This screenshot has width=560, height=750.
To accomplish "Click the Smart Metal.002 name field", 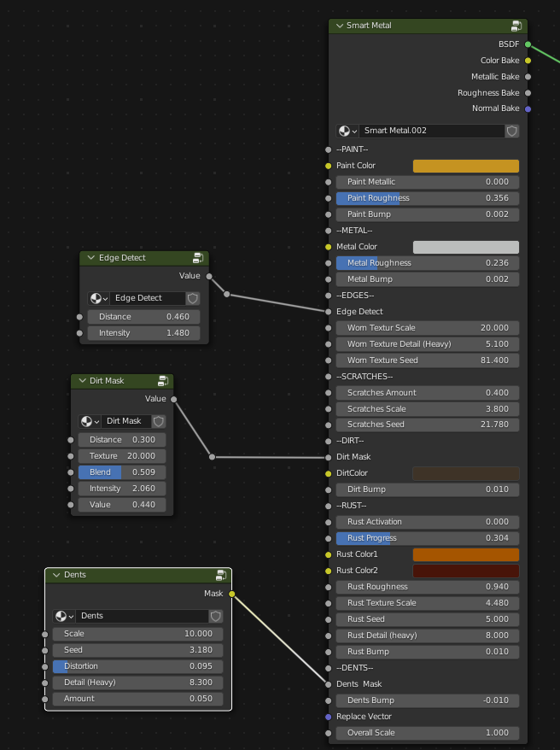I will (427, 131).
